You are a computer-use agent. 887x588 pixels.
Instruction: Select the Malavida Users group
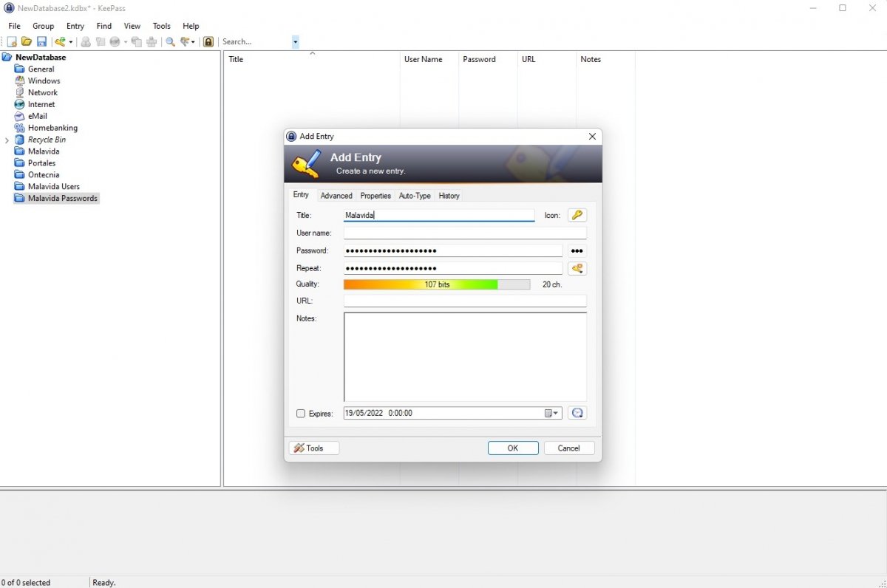click(x=54, y=187)
